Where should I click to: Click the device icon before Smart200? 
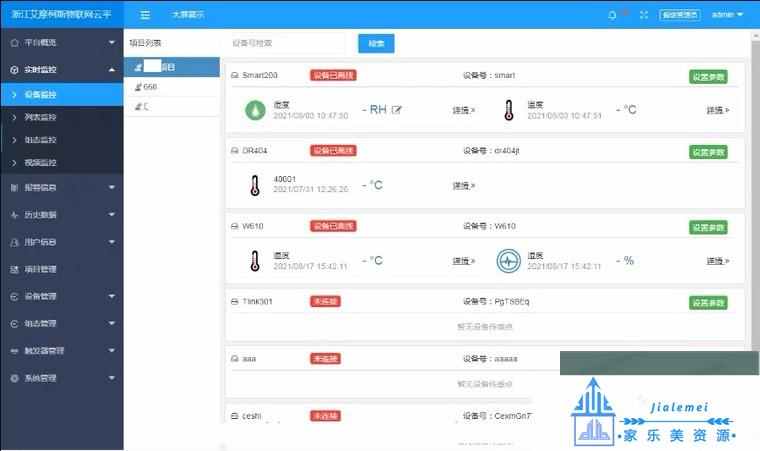(x=235, y=75)
